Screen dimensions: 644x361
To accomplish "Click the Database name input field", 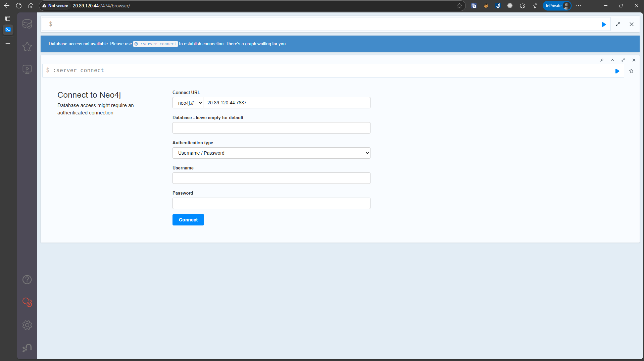I will tap(271, 128).
